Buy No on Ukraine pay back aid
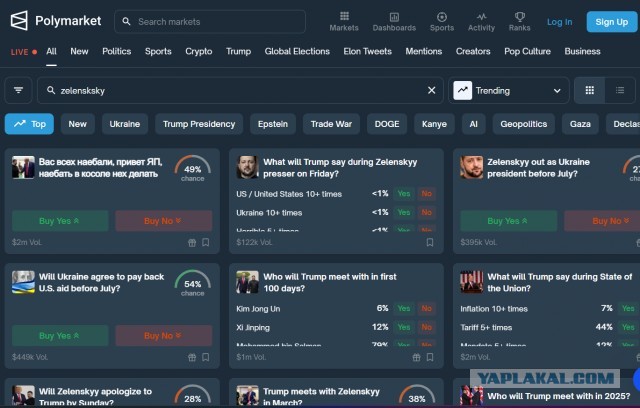This screenshot has width=640, height=408. click(164, 336)
